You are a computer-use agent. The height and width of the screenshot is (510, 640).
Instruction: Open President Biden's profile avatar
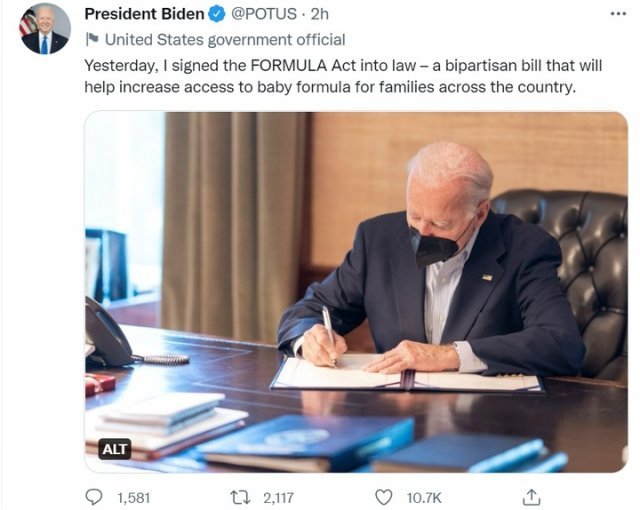pyautogui.click(x=44, y=29)
